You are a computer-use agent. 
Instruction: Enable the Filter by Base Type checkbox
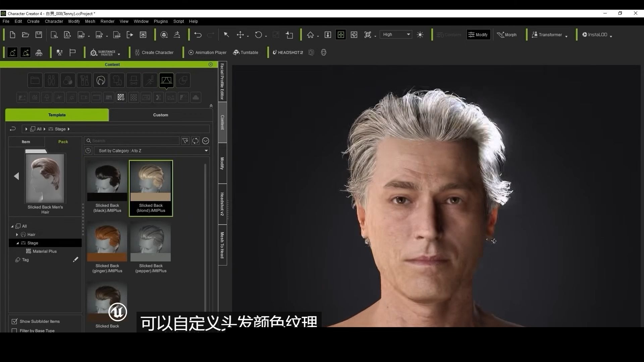[14, 330]
